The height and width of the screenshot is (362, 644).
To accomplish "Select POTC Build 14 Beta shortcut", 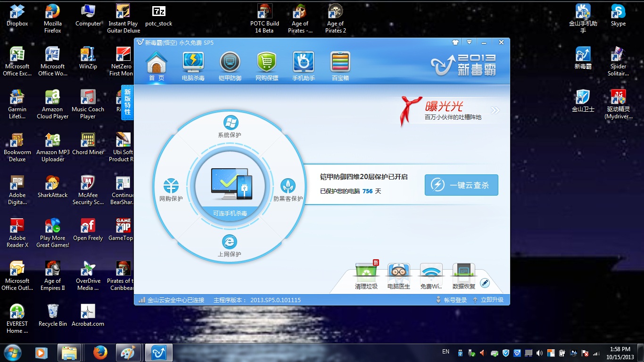I will point(264,18).
